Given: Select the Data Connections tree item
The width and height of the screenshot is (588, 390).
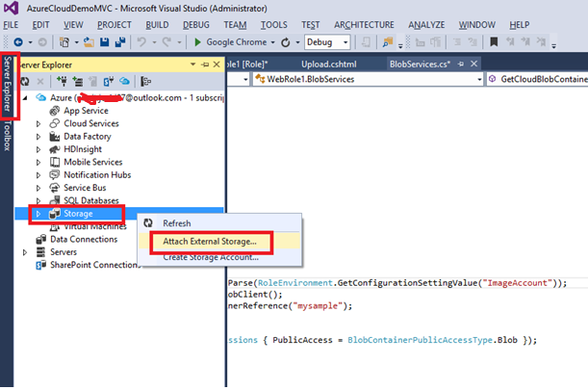Looking at the screenshot, I should [84, 240].
